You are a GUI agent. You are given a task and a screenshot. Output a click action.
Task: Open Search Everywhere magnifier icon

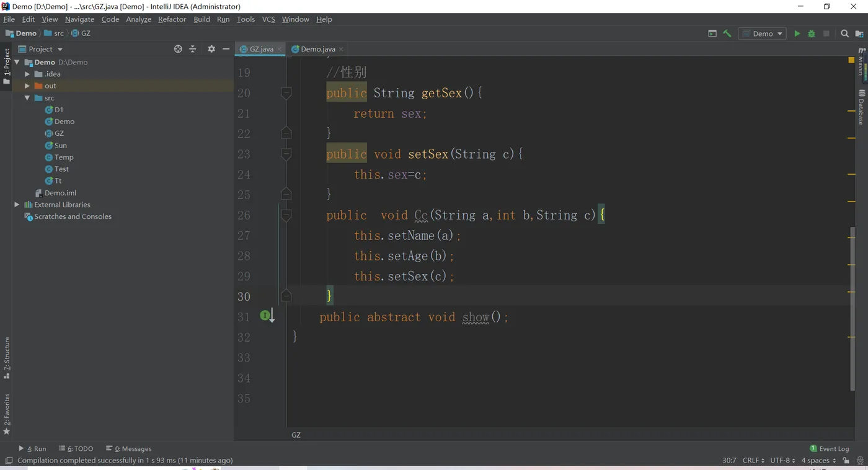(x=844, y=33)
